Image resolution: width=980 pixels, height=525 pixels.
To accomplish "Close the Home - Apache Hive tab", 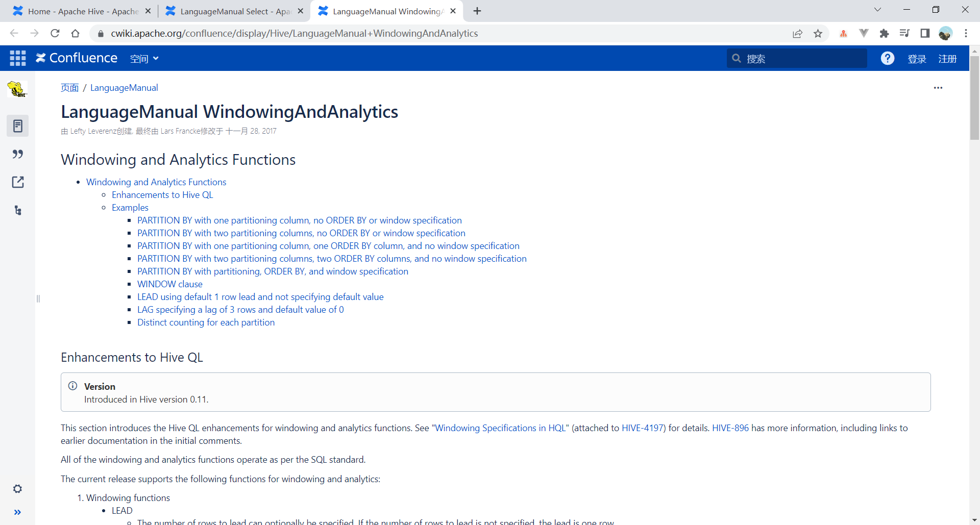I will click(x=148, y=11).
